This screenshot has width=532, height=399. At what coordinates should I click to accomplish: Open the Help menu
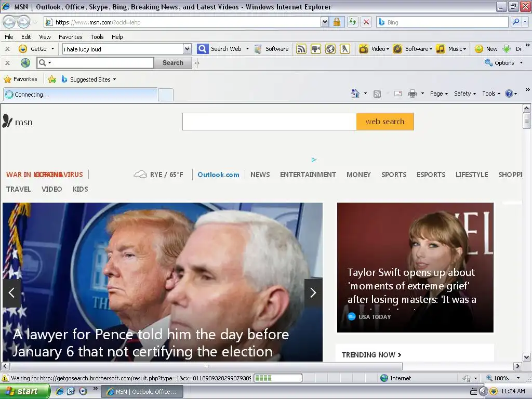click(x=117, y=37)
